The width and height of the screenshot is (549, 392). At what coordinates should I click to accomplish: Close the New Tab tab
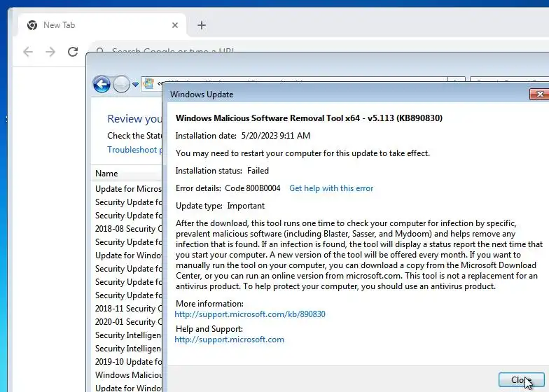click(x=175, y=25)
